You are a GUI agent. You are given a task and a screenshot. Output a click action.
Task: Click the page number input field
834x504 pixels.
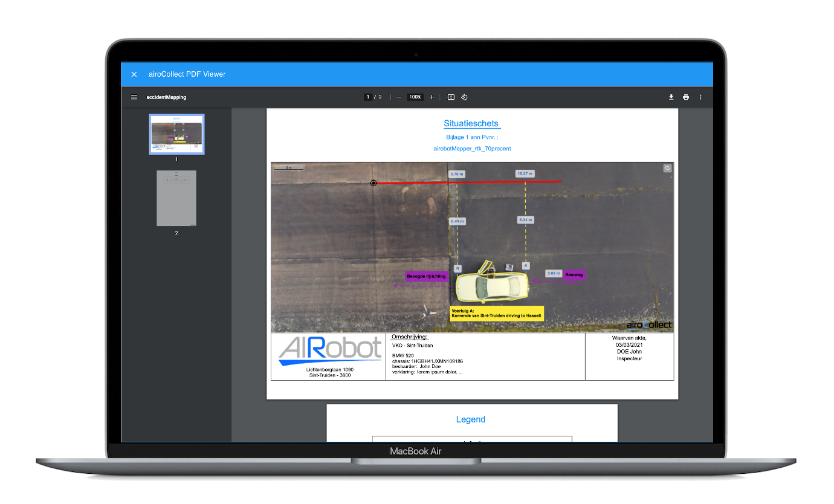tap(367, 97)
